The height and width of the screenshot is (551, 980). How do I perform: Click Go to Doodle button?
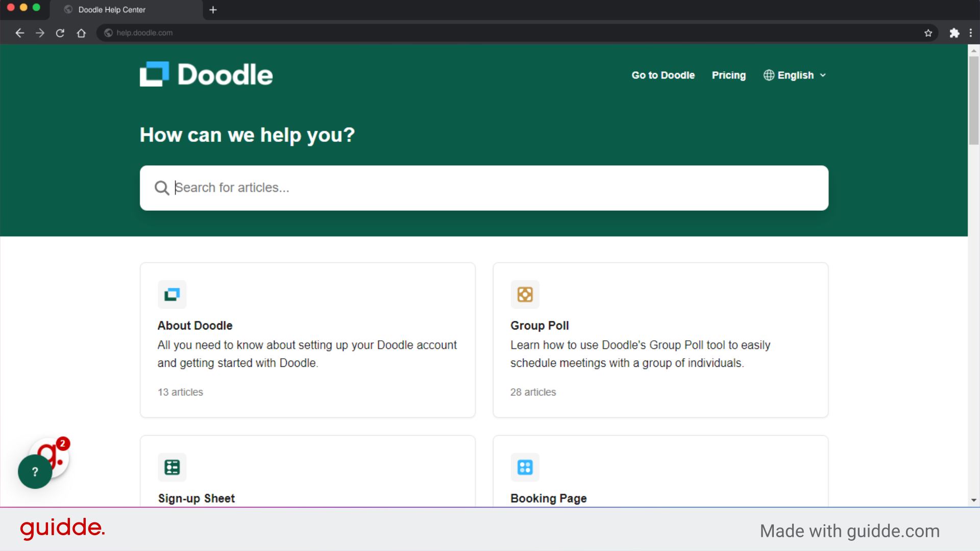pos(663,74)
